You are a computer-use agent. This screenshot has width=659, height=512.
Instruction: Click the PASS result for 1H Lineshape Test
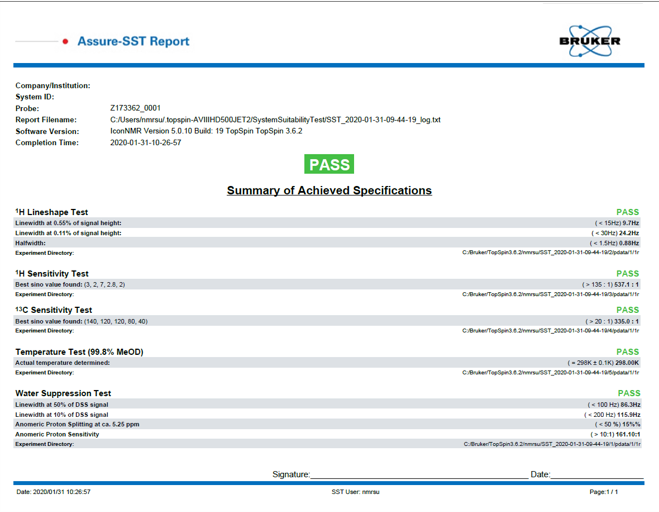pos(627,212)
